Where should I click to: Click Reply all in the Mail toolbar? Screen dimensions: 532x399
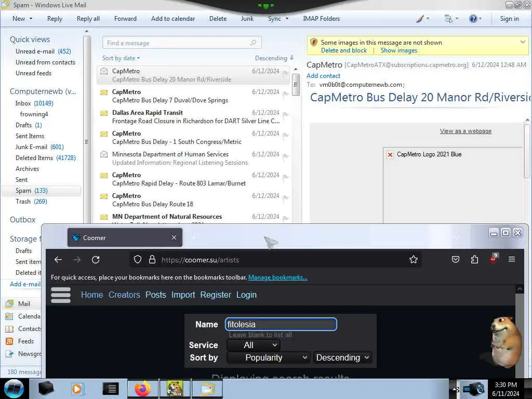pyautogui.click(x=88, y=19)
